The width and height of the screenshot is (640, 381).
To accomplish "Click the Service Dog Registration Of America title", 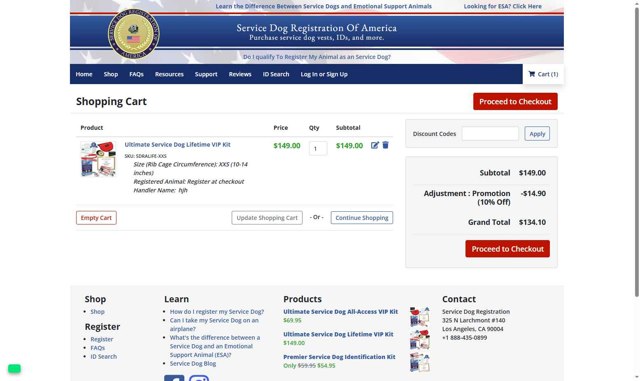I will [x=316, y=28].
